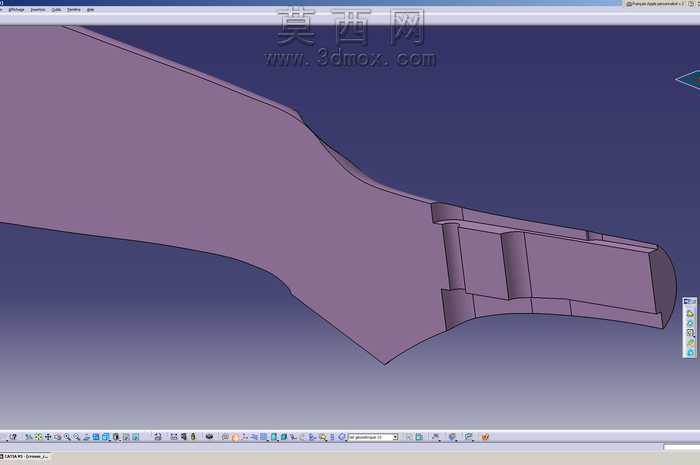Open the Affichage menu
The width and height of the screenshot is (700, 465).
pyautogui.click(x=17, y=9)
